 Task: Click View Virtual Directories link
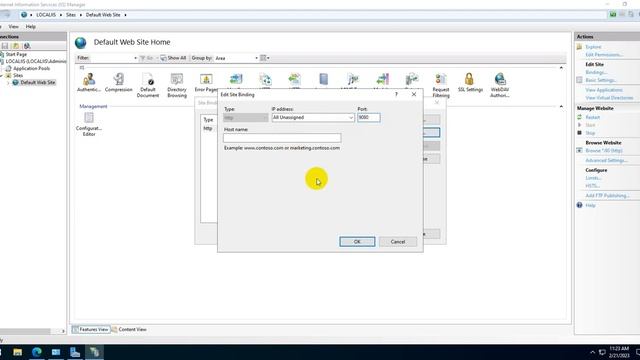tap(609, 98)
